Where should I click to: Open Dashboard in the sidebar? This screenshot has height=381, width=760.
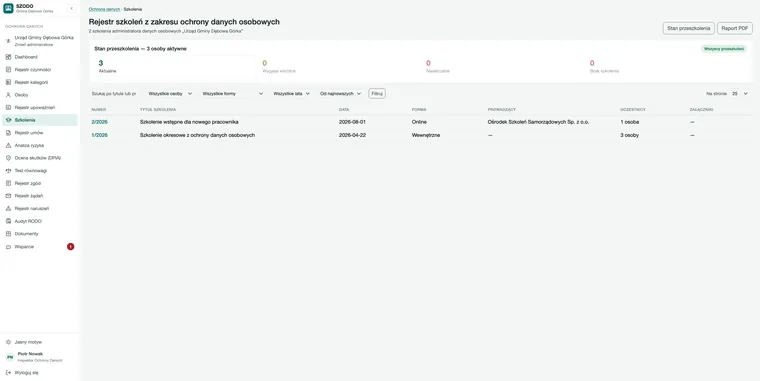click(x=40, y=57)
